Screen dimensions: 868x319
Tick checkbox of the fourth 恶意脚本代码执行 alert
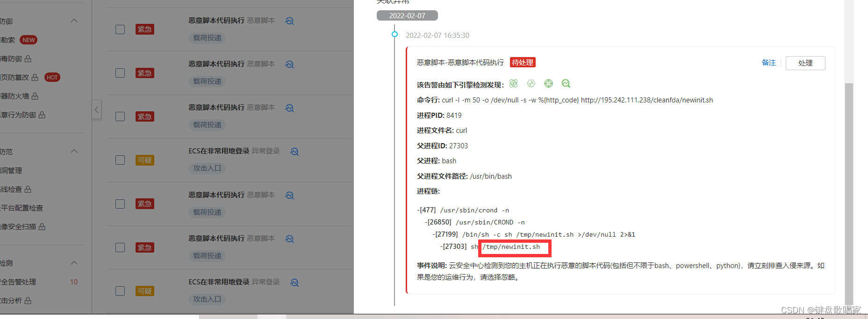click(120, 204)
